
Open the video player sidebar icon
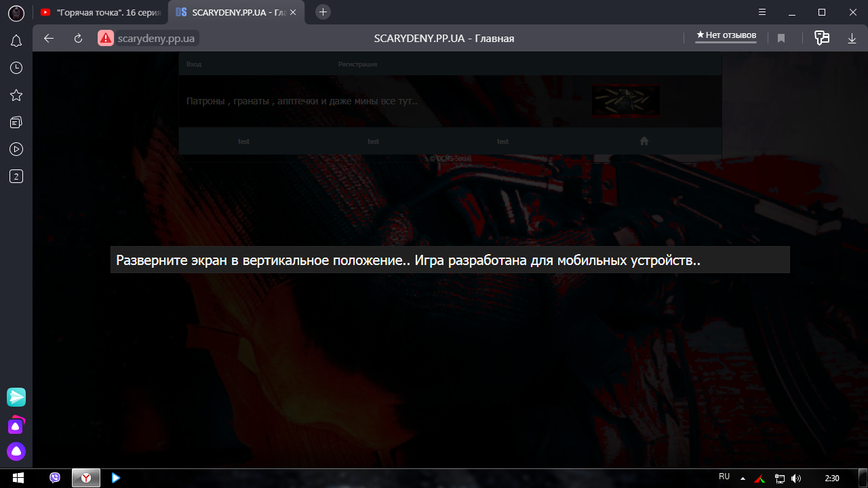(16, 149)
